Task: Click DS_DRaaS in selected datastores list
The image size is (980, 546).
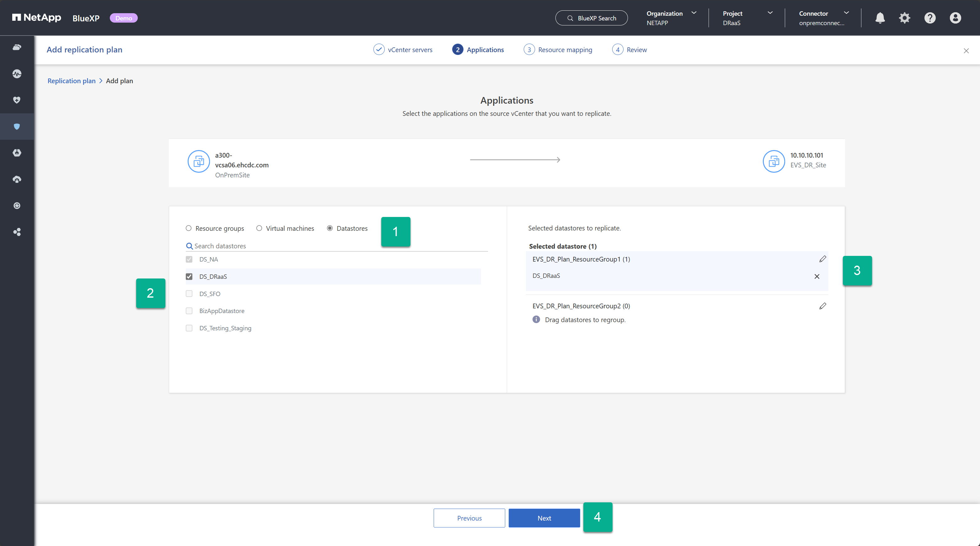Action: click(546, 276)
